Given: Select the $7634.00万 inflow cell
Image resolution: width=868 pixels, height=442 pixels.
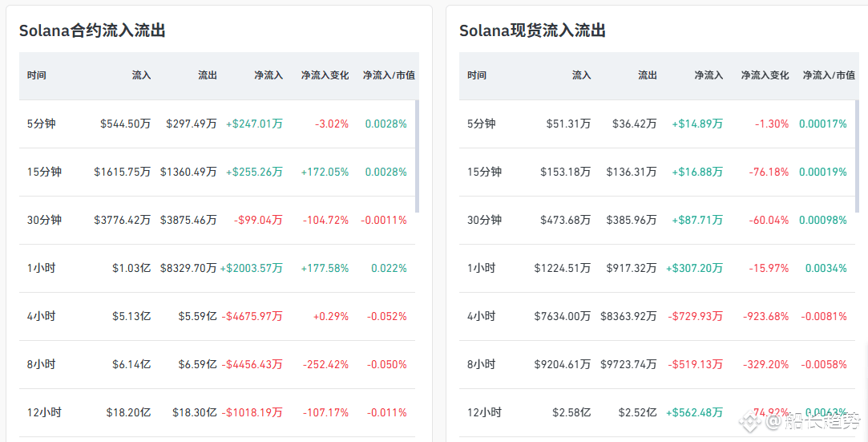Looking at the screenshot, I should click(562, 317).
